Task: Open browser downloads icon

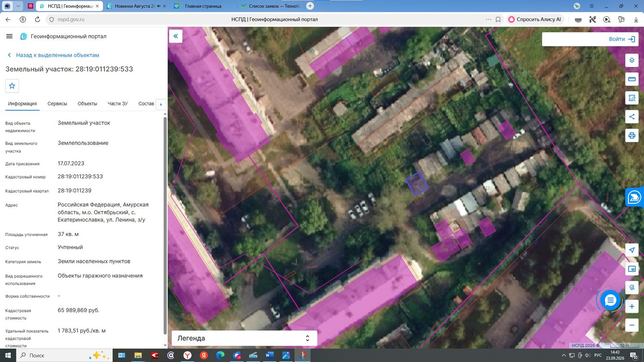Action: tap(636, 19)
